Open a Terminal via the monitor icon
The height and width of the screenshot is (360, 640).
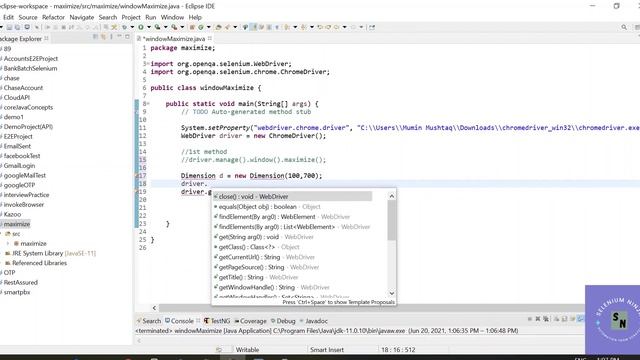click(27, 27)
